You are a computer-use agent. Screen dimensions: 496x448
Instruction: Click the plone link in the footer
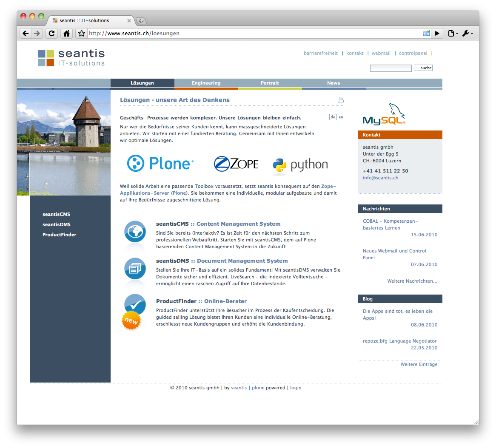pyautogui.click(x=258, y=388)
